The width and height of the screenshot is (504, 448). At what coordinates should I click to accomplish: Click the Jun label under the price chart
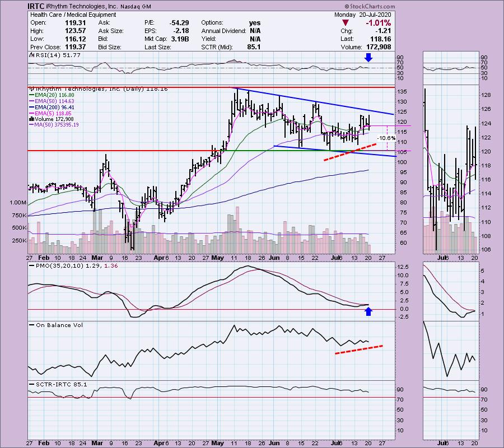point(274,258)
